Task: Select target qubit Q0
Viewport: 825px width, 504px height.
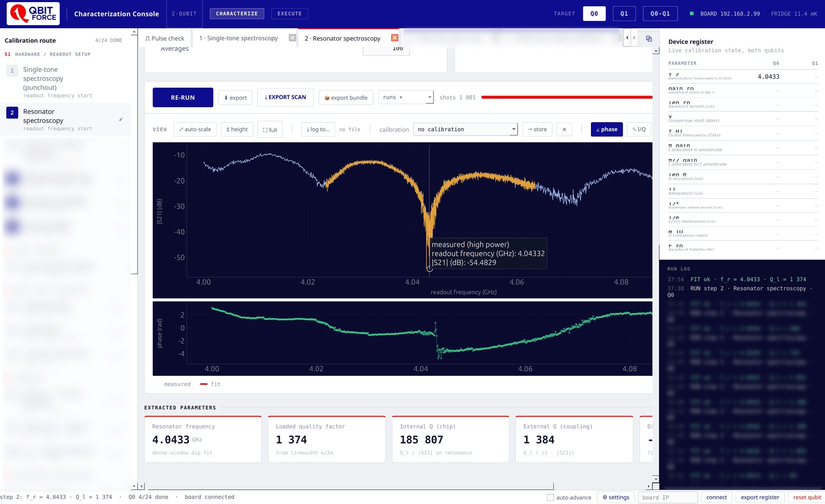Action: (594, 14)
